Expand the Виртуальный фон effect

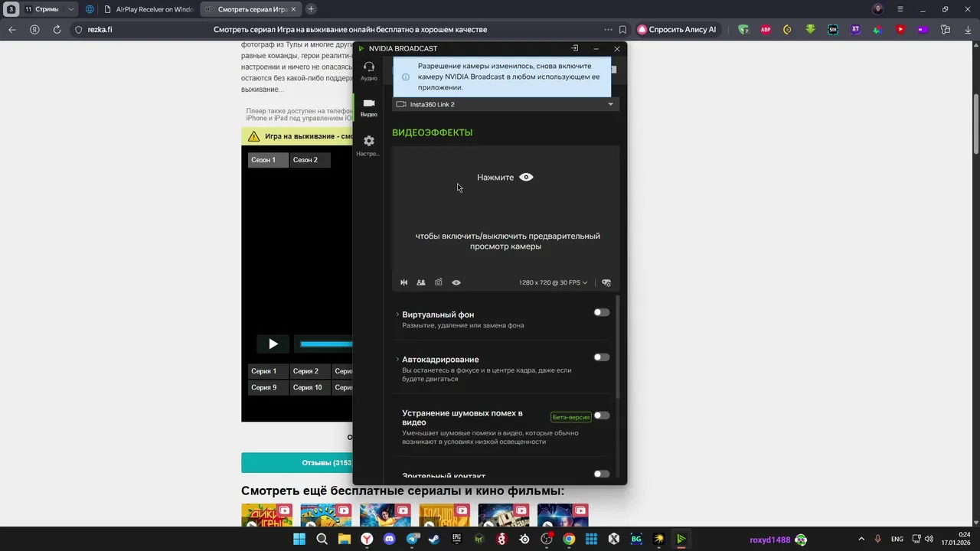[x=397, y=315]
